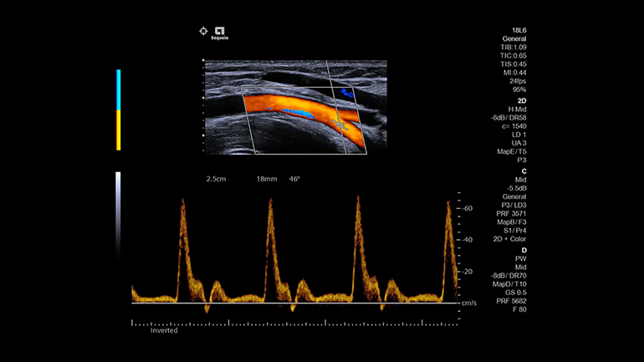Viewport: 644px width, 362px height.
Task: Click the C color mode section header
Action: coord(524,171)
